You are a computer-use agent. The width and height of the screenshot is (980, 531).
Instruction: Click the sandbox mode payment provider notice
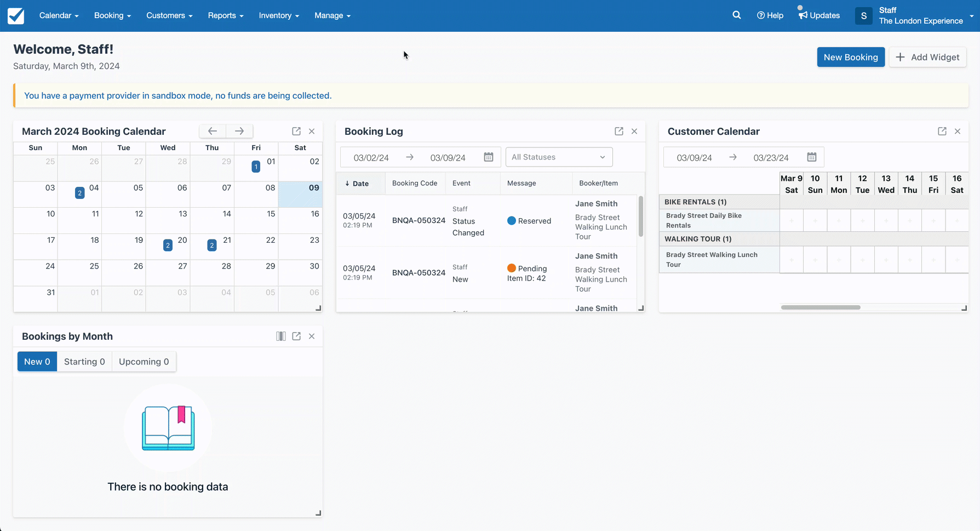point(177,95)
